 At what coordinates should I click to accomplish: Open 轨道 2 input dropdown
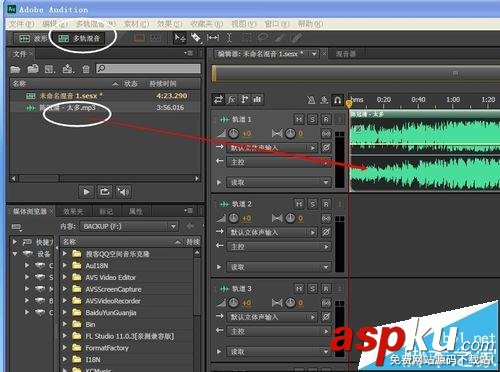coord(272,232)
